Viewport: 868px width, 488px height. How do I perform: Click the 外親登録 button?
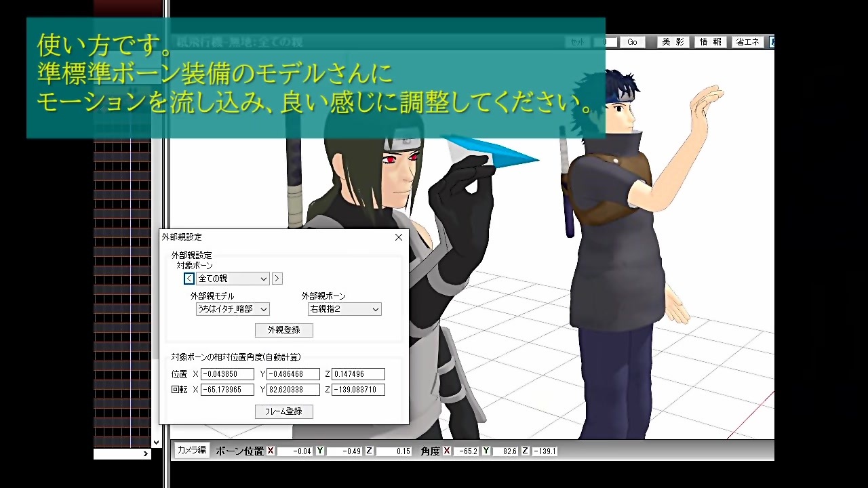click(x=284, y=330)
